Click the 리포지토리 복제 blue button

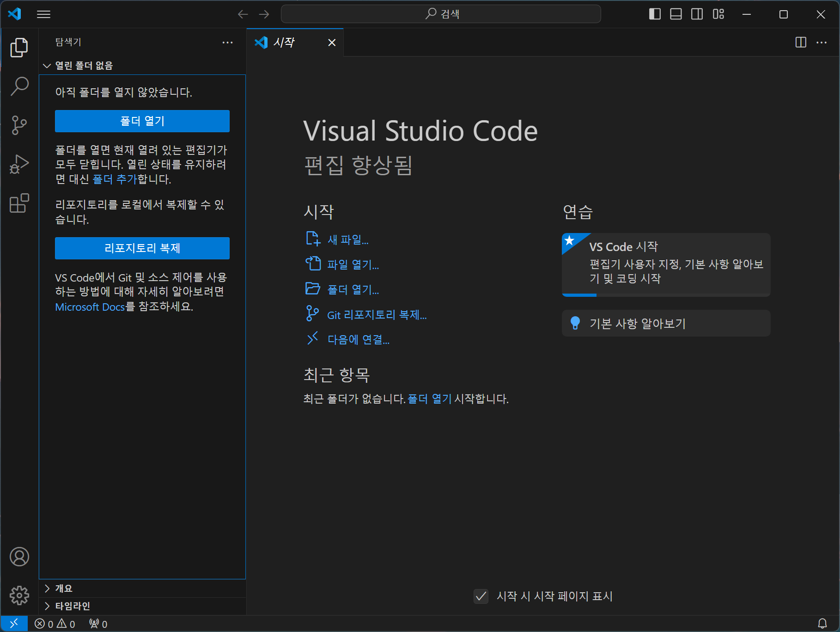[x=142, y=248]
